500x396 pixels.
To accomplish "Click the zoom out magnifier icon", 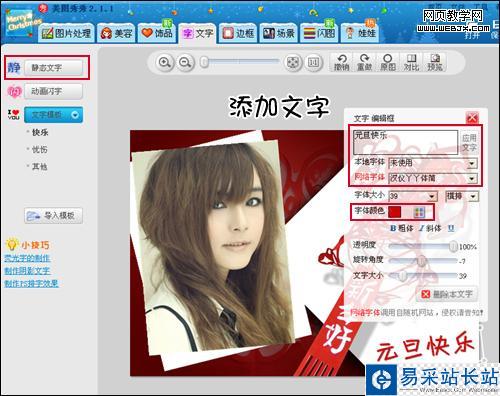I will click(x=185, y=62).
